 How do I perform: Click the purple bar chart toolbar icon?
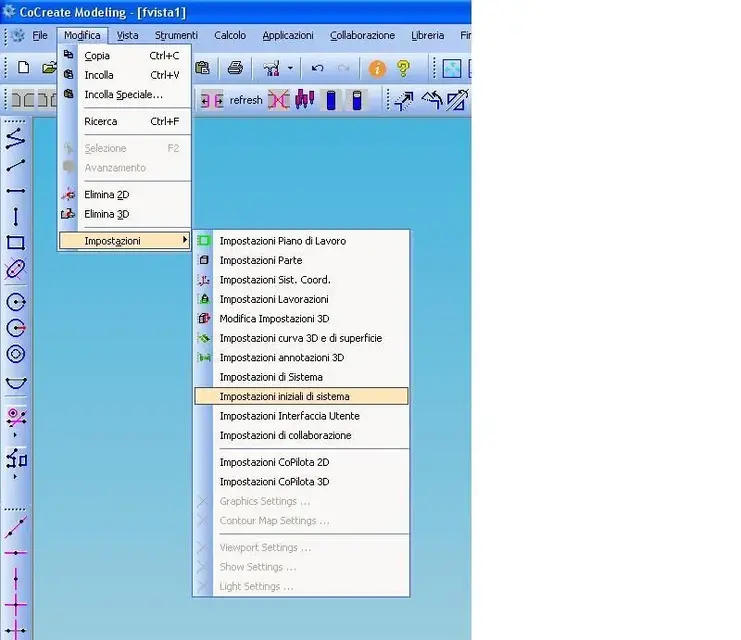304,99
